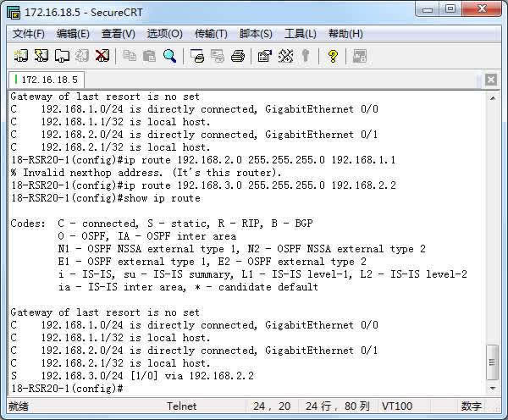Click the key icon in the toolbar
This screenshot has width=508, height=420.
305,56
